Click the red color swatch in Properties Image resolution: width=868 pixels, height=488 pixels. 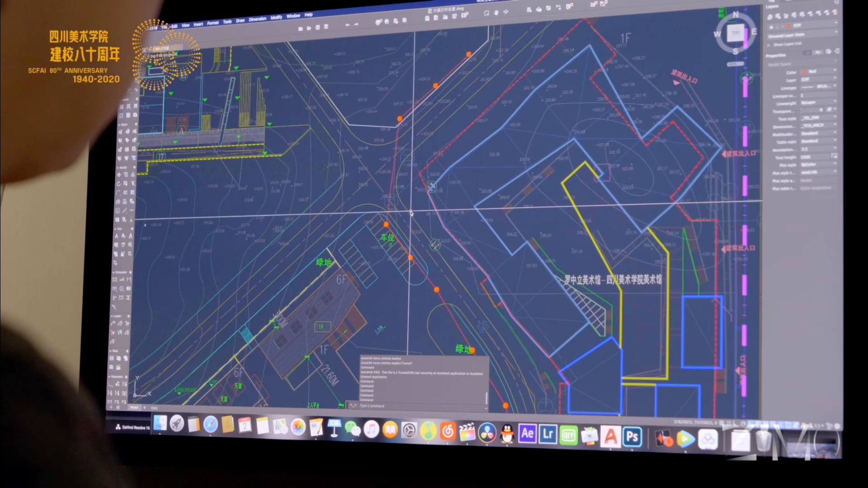(x=805, y=72)
